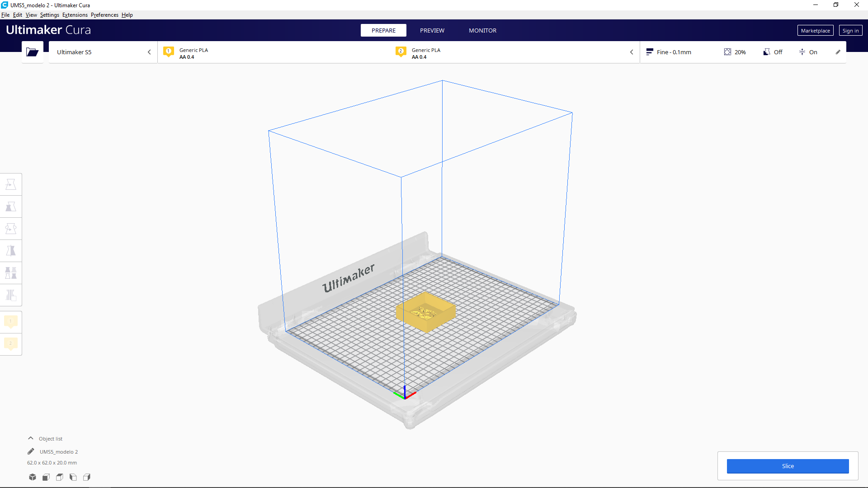Screen dimensions: 868x488
Task: Select the Rotate tool in left toolbar
Action: pyautogui.click(x=11, y=229)
